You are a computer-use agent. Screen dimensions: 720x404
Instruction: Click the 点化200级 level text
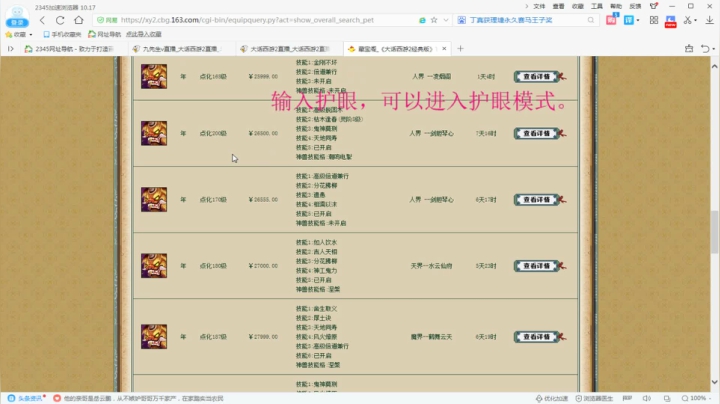(x=213, y=133)
